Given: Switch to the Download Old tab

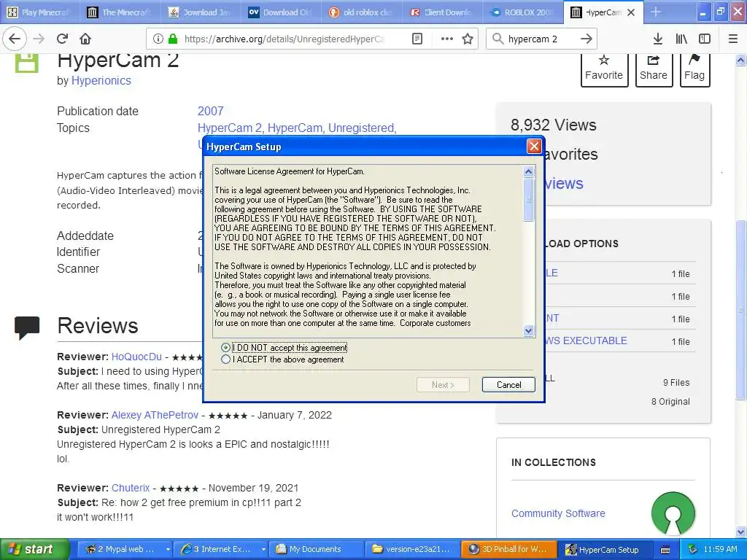Looking at the screenshot, I should (280, 12).
